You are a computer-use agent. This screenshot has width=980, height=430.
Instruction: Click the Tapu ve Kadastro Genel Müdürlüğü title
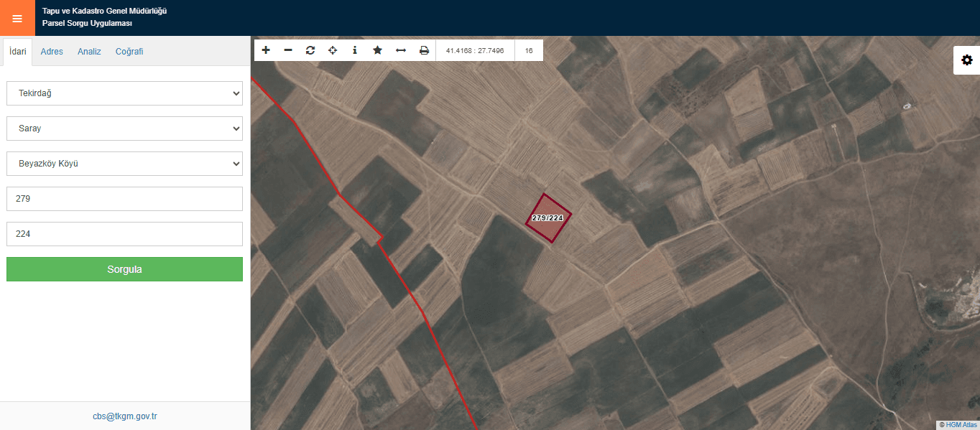(x=104, y=11)
